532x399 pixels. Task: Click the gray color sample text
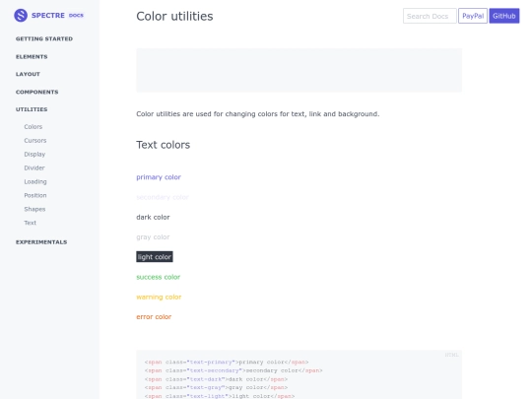click(153, 237)
